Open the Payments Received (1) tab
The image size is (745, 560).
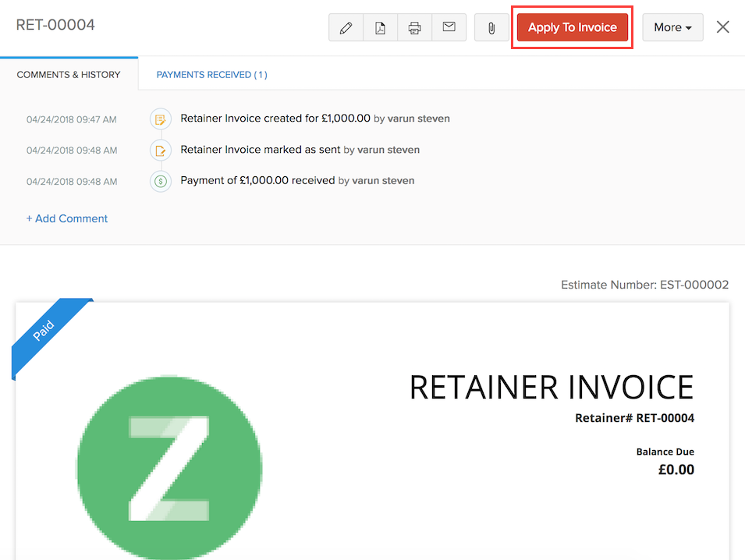[x=212, y=75]
